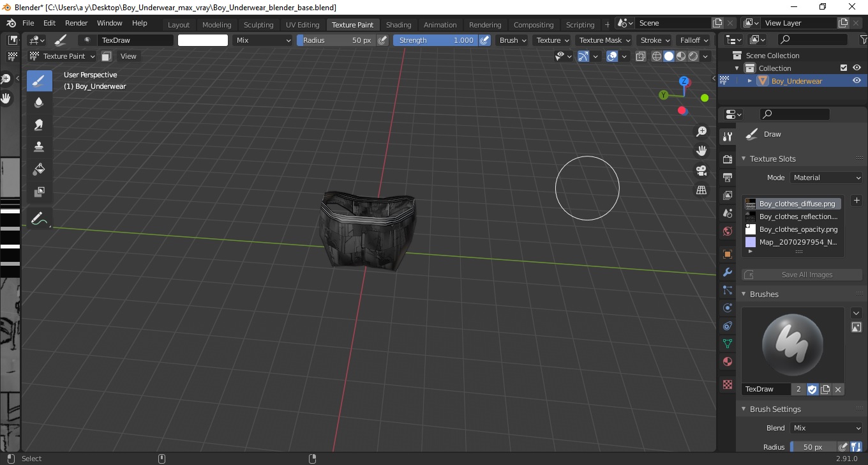
Task: Open the Modifiers wrench tab
Action: [x=727, y=272]
